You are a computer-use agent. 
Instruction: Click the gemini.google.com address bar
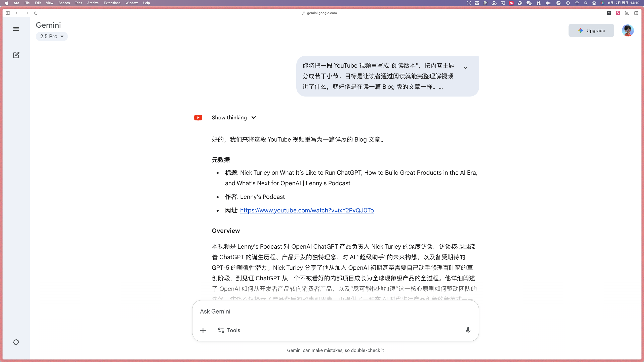[x=322, y=13]
